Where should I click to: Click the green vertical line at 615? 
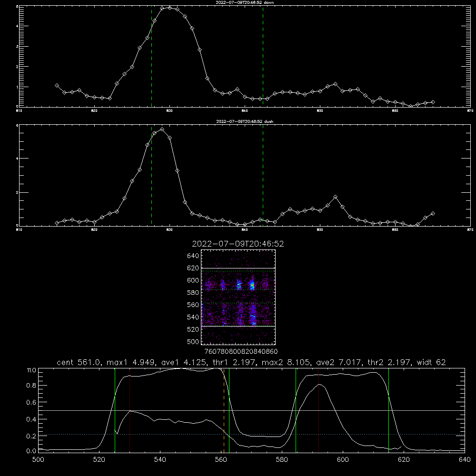388,410
